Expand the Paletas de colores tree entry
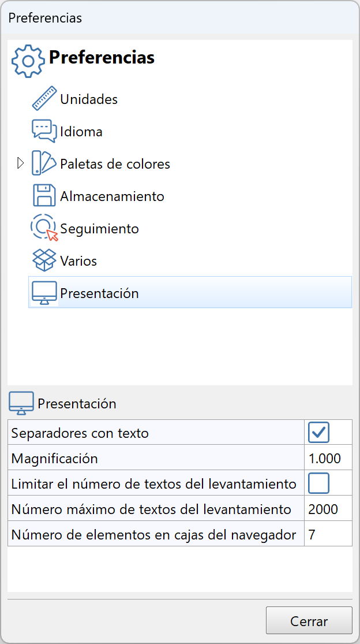 pos(21,163)
